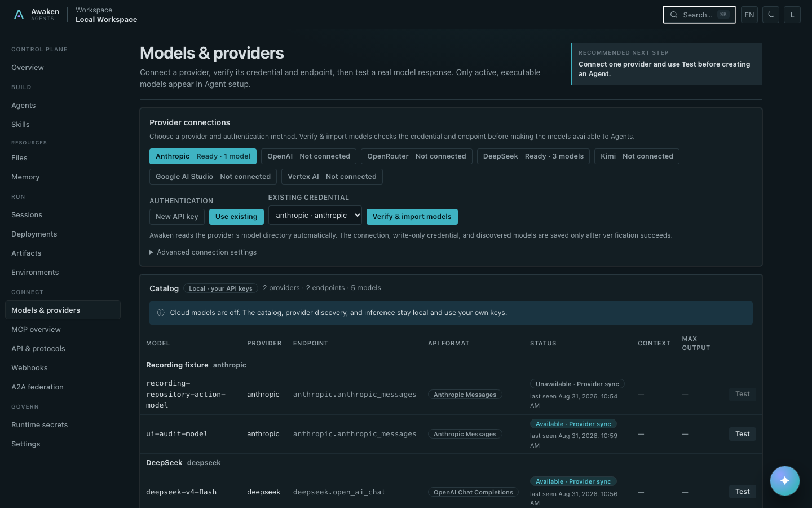Open Files in sidebar
The width and height of the screenshot is (812, 508).
(x=63, y=158)
